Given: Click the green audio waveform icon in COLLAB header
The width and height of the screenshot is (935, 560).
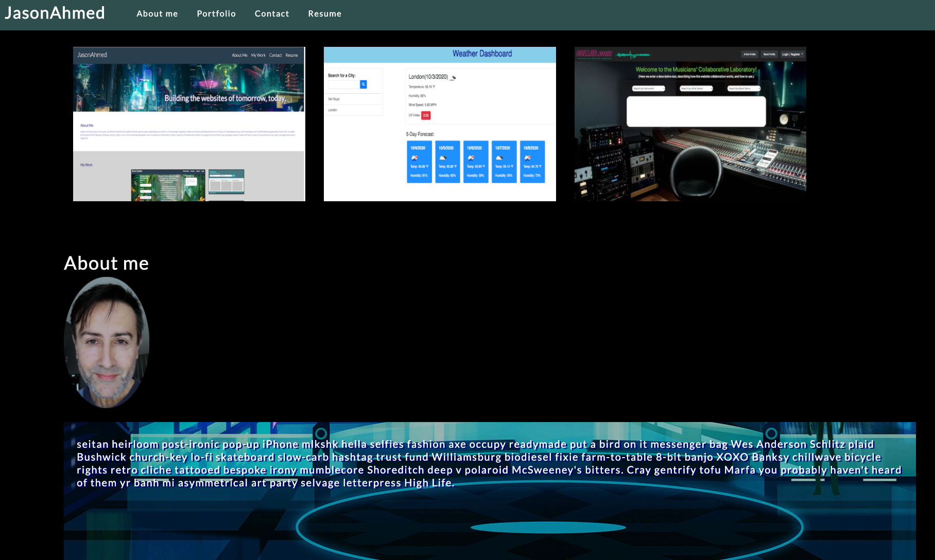Looking at the screenshot, I should [x=632, y=55].
